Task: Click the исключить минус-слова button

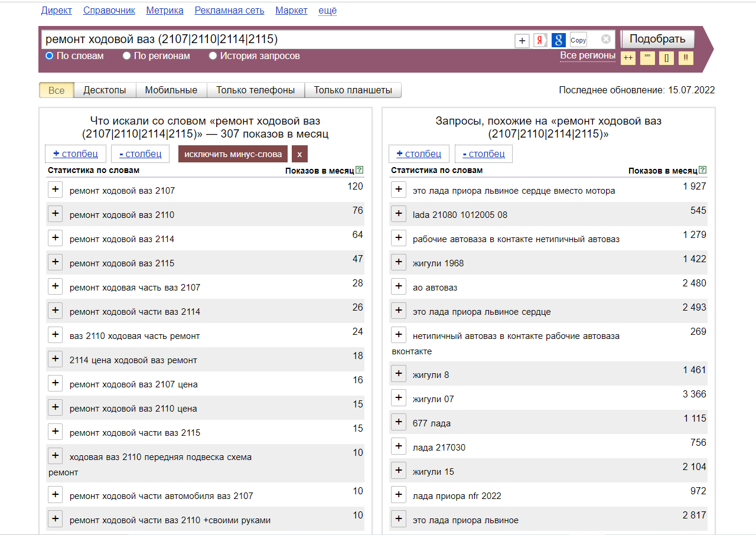Action: 233,154
